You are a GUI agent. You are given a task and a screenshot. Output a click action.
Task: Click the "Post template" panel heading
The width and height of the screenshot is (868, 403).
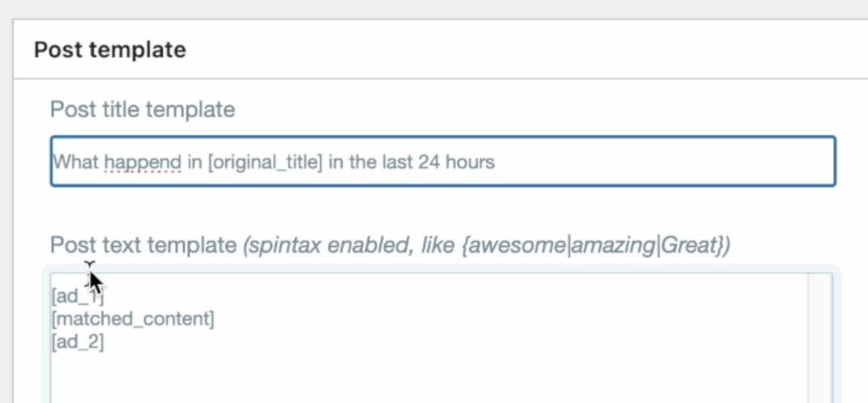110,50
